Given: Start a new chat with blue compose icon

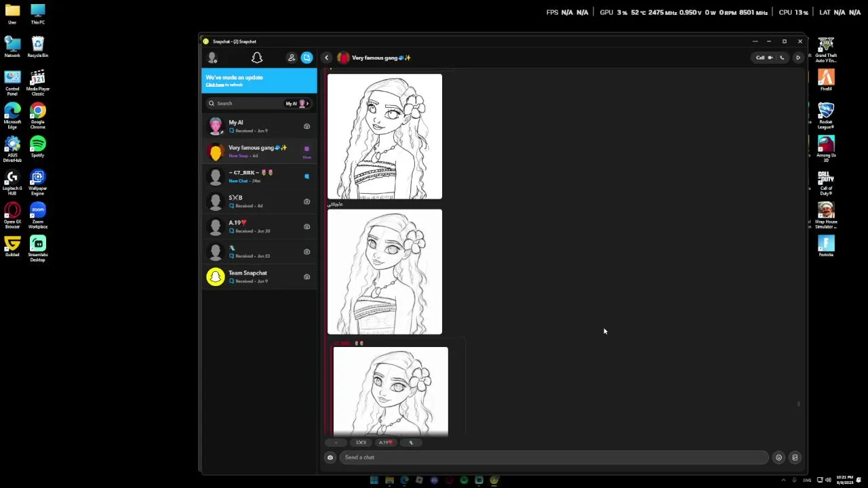Looking at the screenshot, I should click(x=307, y=58).
